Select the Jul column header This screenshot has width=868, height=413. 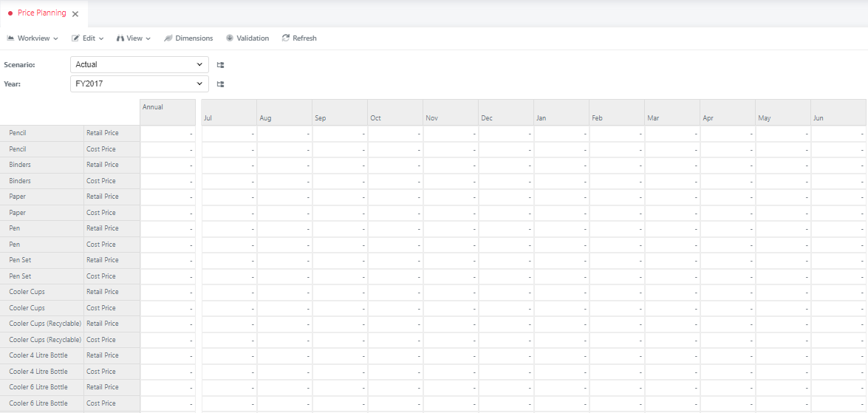(229, 112)
